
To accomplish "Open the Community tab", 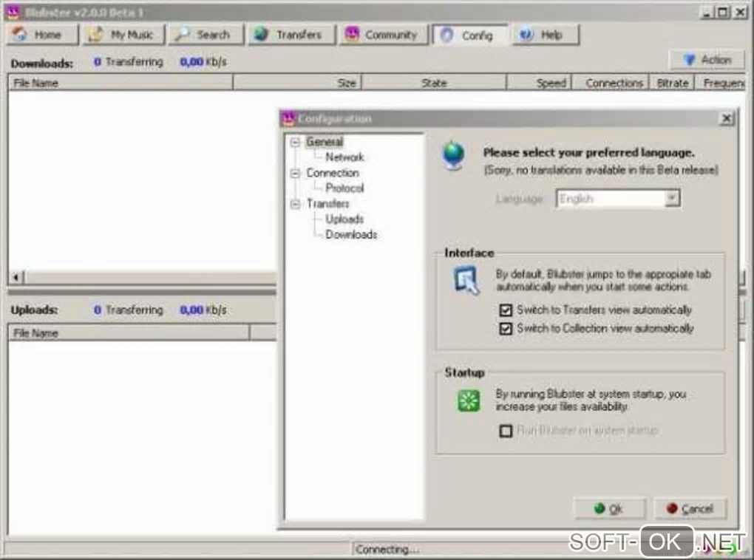I will 383,35.
